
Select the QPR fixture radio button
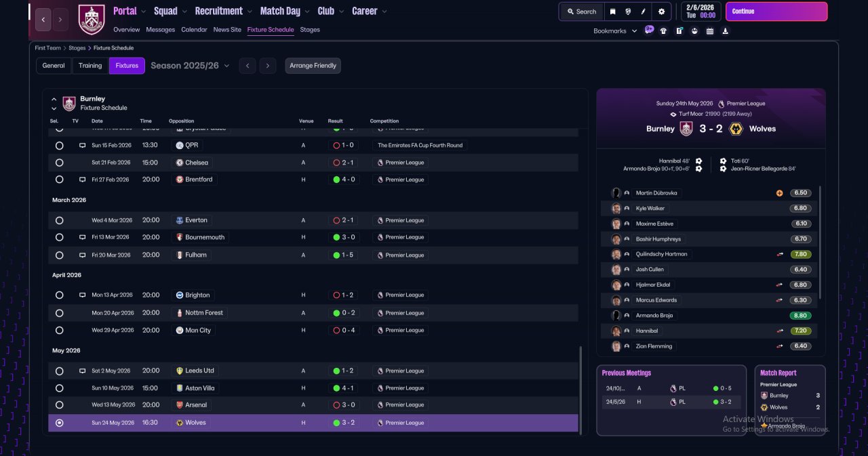(59, 146)
